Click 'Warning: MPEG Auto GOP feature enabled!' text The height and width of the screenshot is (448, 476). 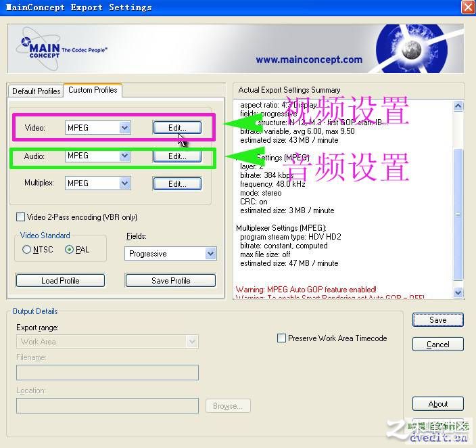pyautogui.click(x=306, y=290)
